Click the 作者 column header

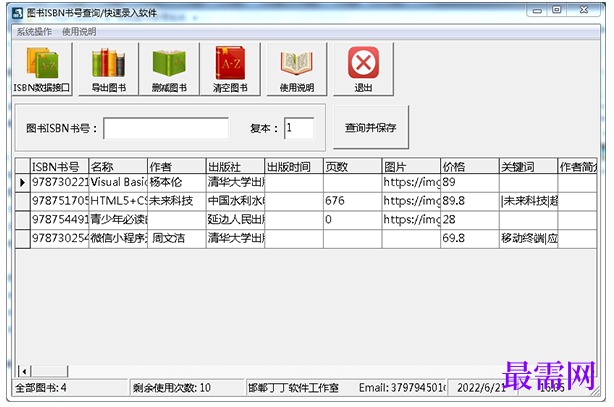tap(177, 167)
